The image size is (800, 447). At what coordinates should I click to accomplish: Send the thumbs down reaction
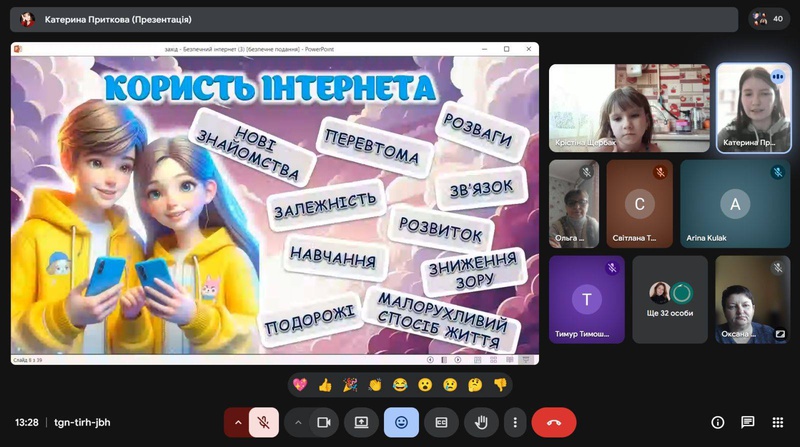[x=501, y=384]
